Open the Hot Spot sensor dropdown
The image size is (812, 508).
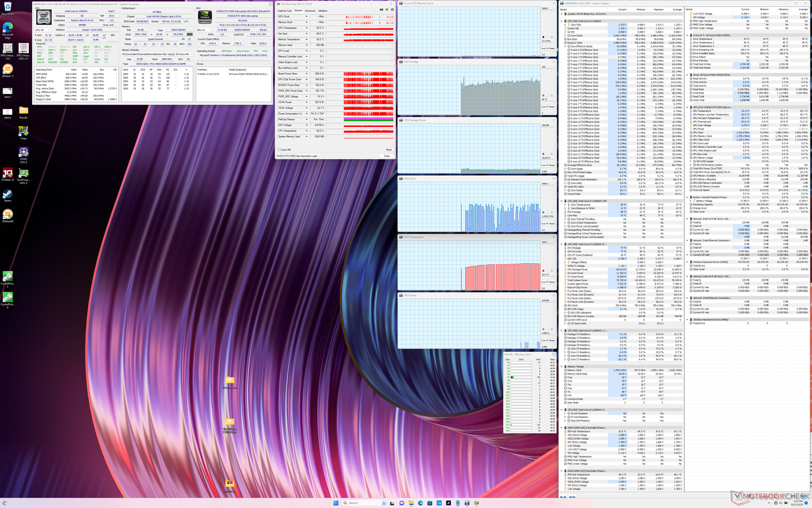point(307,34)
